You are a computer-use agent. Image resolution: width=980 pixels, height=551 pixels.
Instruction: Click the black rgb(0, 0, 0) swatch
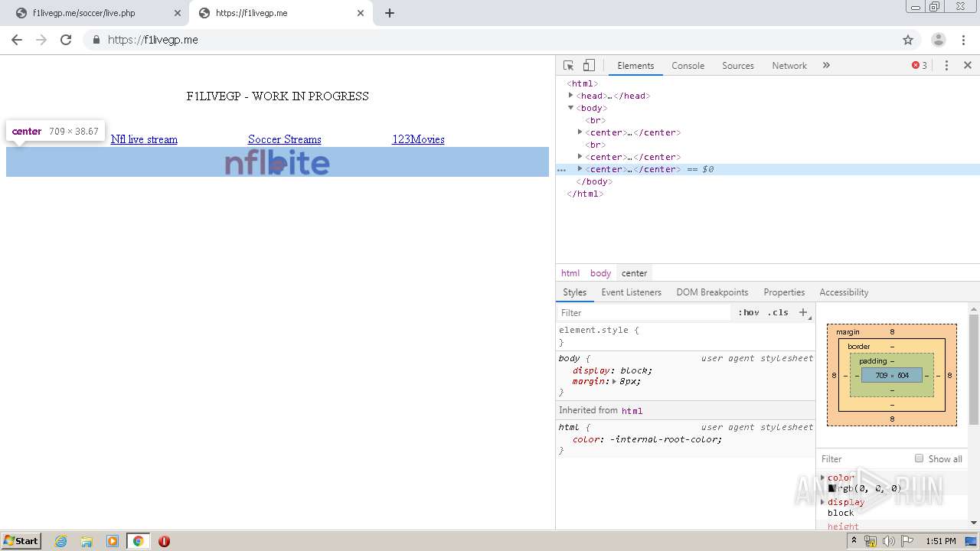(x=831, y=488)
